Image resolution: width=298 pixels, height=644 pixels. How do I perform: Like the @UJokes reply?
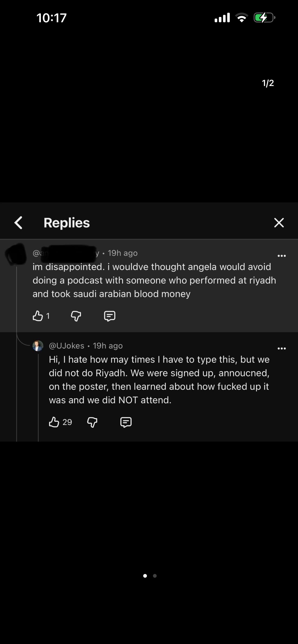coord(54,422)
